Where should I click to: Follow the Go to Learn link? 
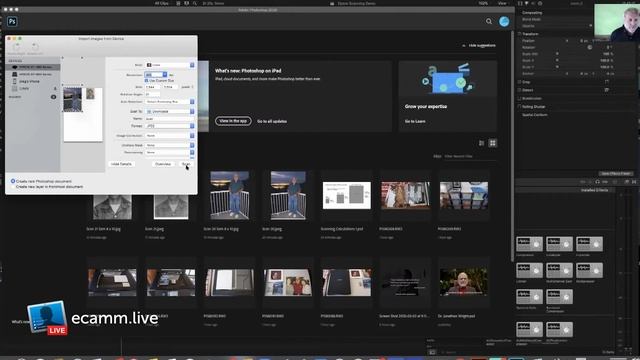click(x=415, y=122)
